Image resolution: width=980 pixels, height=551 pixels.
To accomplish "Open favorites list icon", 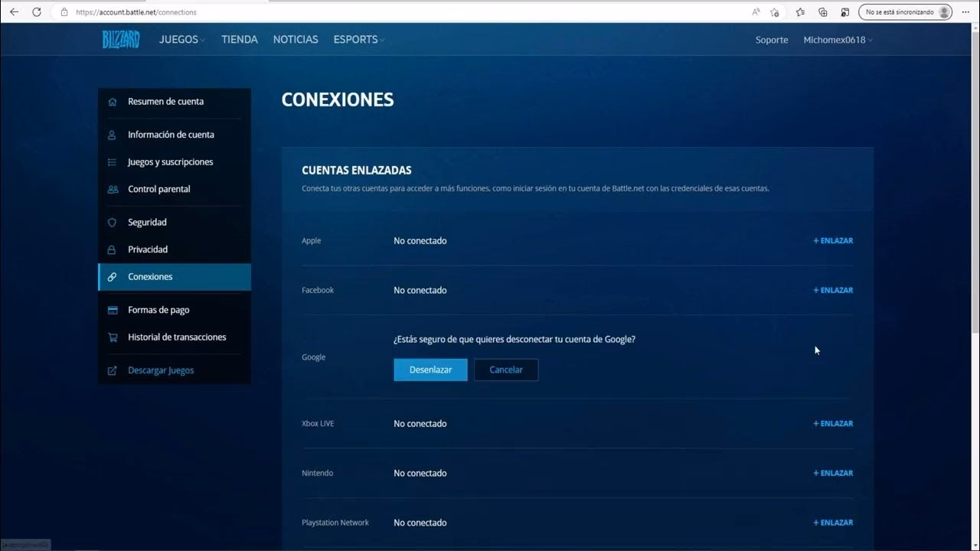I will pyautogui.click(x=800, y=12).
